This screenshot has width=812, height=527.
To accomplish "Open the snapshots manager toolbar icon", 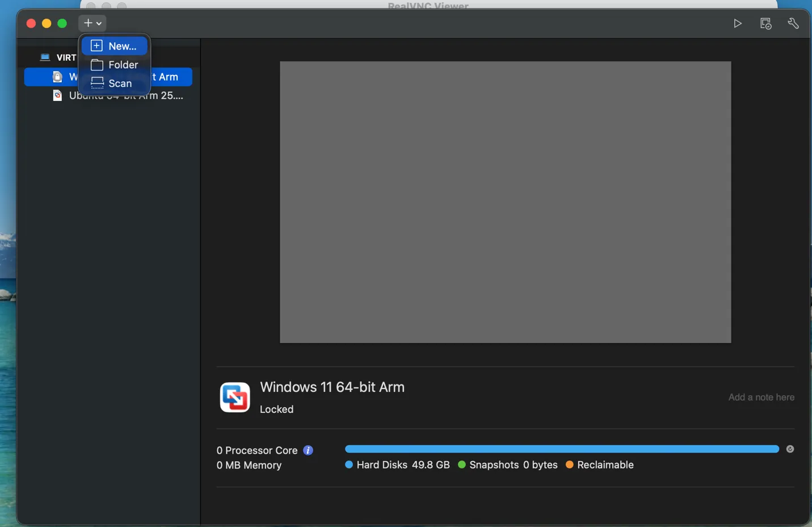I will coord(765,23).
